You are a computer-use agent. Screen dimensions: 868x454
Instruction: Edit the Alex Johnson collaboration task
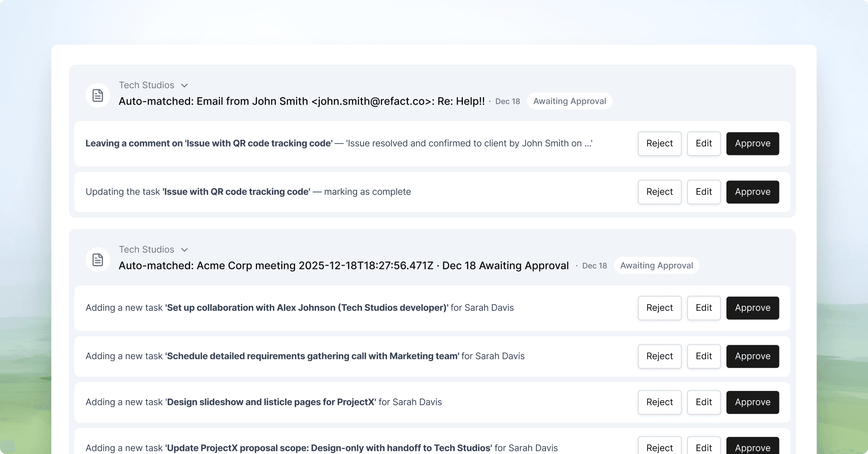tap(703, 308)
